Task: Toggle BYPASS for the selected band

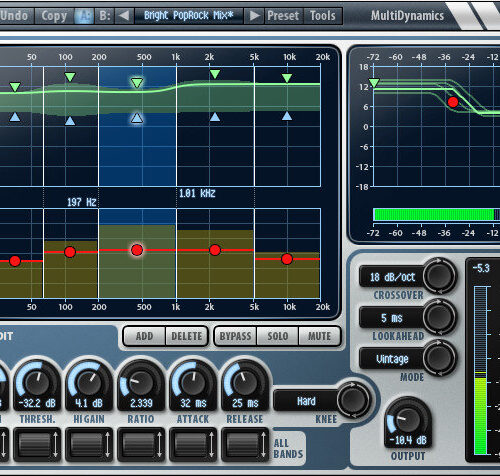Action: [235, 336]
